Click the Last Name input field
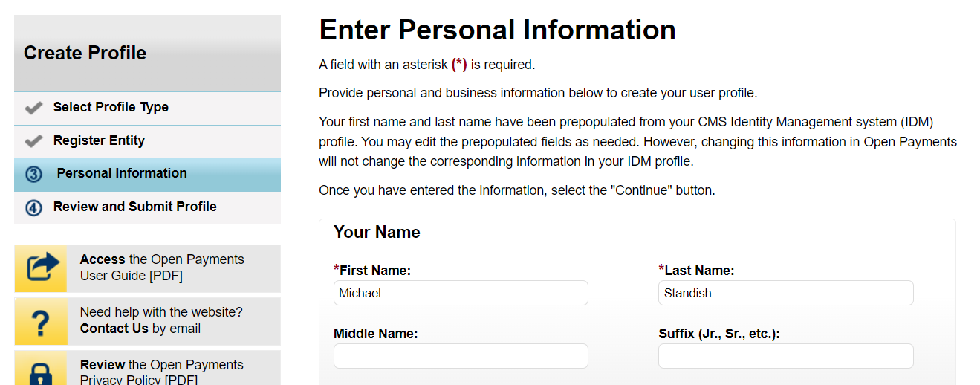The image size is (980, 385). (785, 293)
